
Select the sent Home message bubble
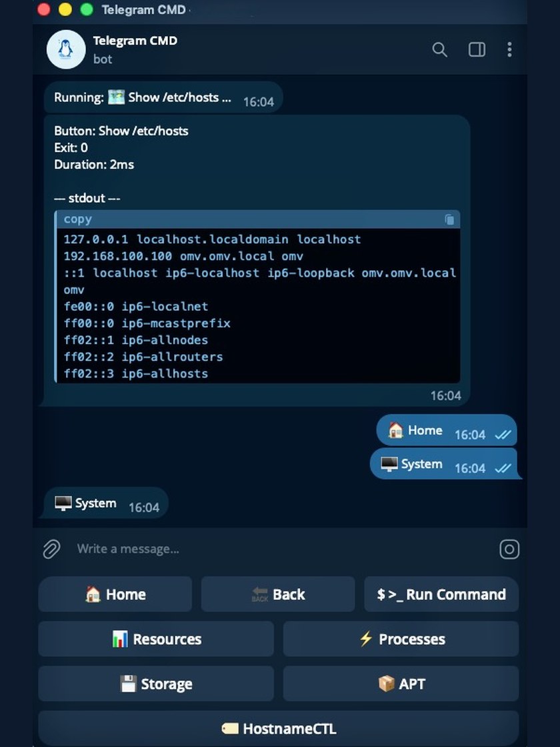(447, 430)
